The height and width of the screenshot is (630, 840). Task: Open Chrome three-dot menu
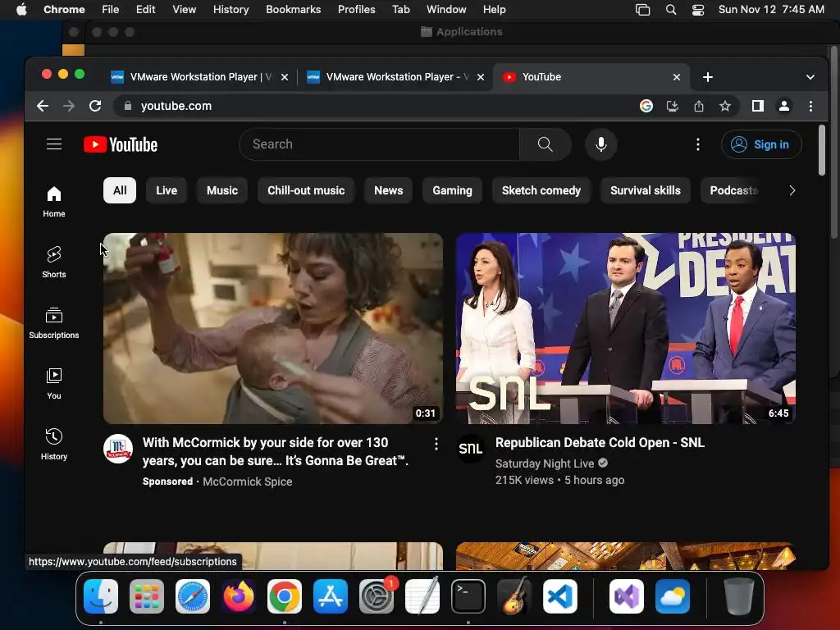[x=810, y=106]
